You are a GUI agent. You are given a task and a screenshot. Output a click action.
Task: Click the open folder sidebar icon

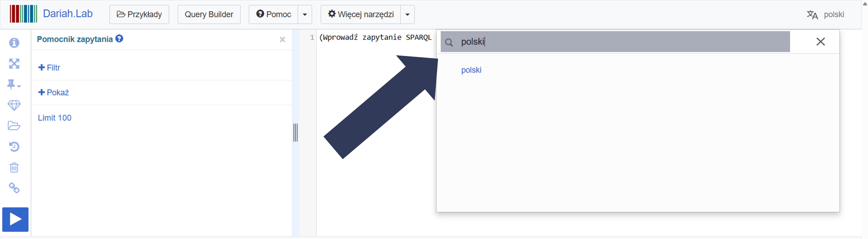coord(14,126)
